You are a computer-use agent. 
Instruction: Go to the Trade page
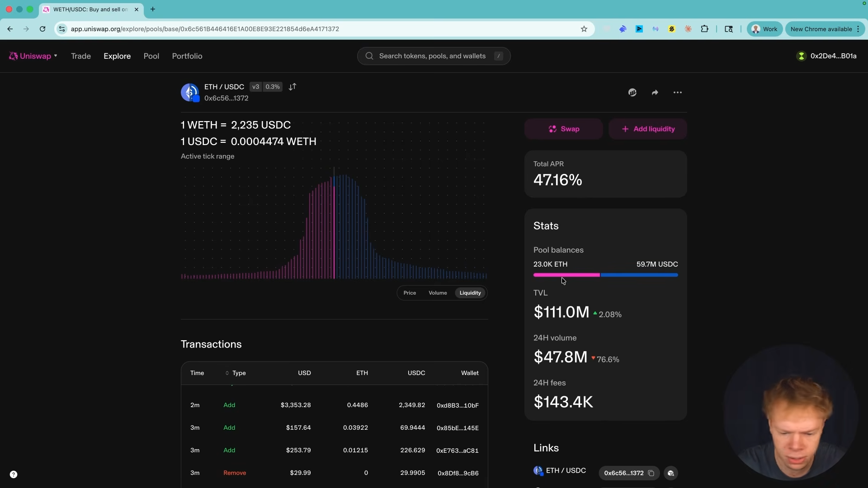(x=81, y=56)
